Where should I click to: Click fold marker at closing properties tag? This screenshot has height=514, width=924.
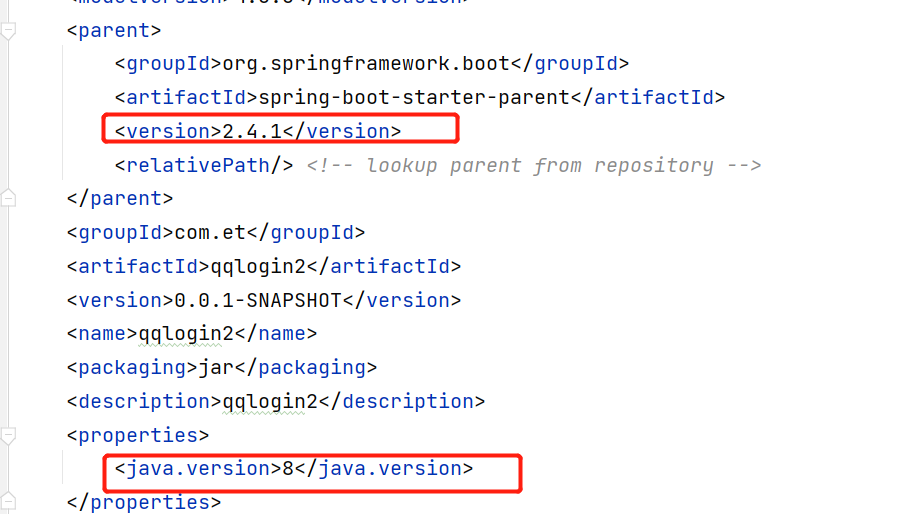point(8,501)
